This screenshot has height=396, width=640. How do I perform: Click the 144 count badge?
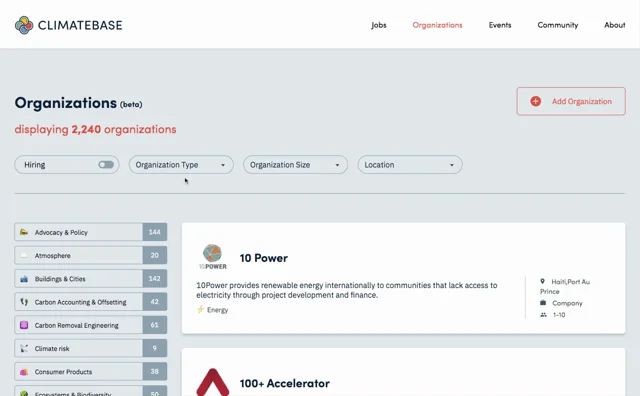tap(155, 232)
